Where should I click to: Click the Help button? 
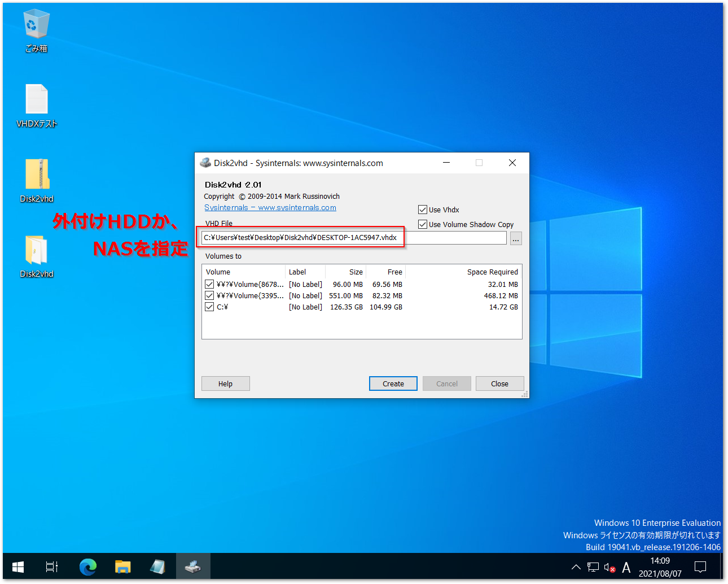(x=226, y=383)
